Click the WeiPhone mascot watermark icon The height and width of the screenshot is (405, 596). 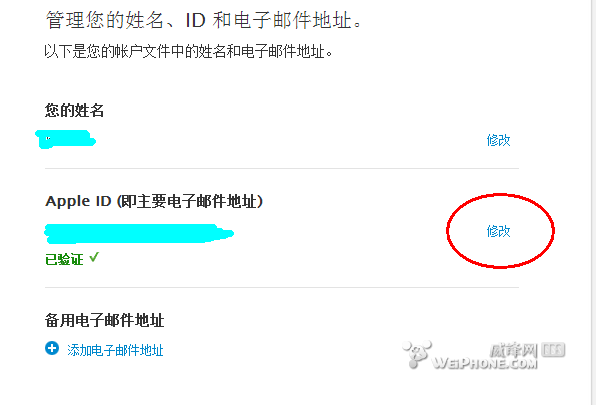[x=417, y=354]
